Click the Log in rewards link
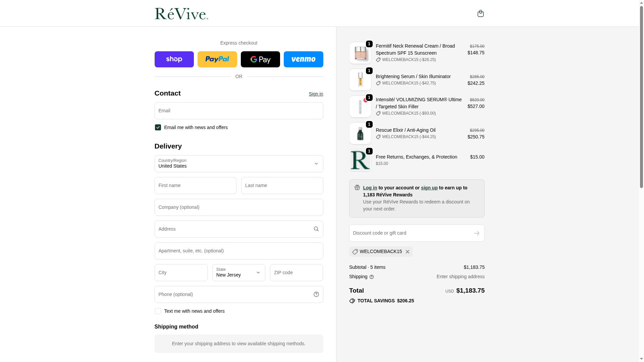Viewport: 644px width, 362px height. [370, 188]
